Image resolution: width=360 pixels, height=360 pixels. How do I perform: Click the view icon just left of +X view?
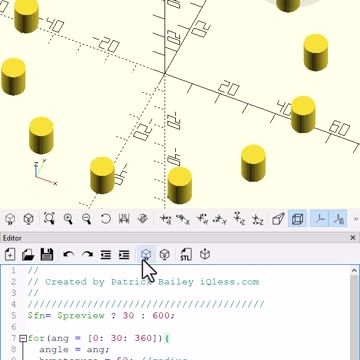[x=143, y=219]
